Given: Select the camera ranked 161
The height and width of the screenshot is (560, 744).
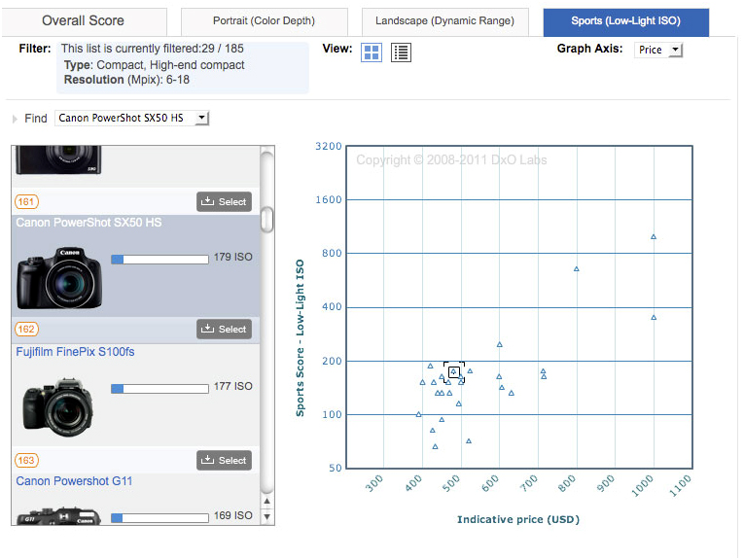Looking at the screenshot, I should 224,201.
